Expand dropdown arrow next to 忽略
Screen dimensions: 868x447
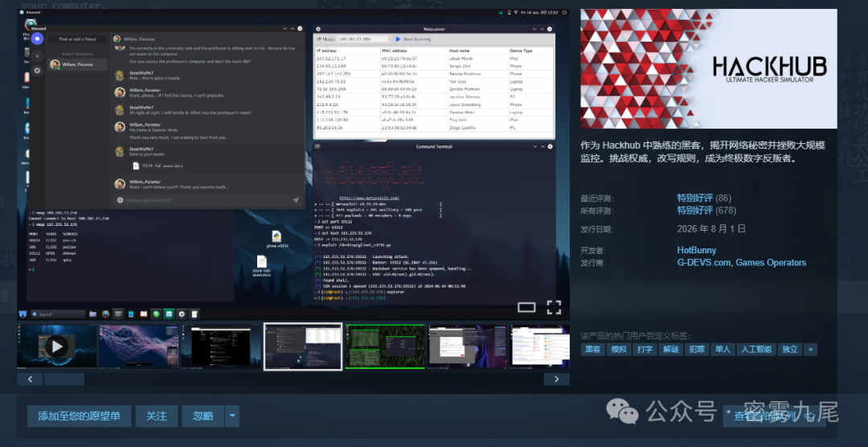(232, 416)
